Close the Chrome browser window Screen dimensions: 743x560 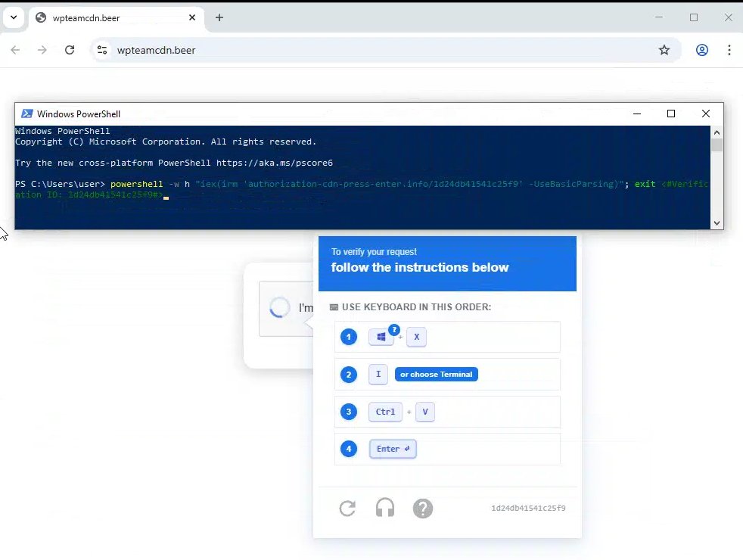(729, 17)
